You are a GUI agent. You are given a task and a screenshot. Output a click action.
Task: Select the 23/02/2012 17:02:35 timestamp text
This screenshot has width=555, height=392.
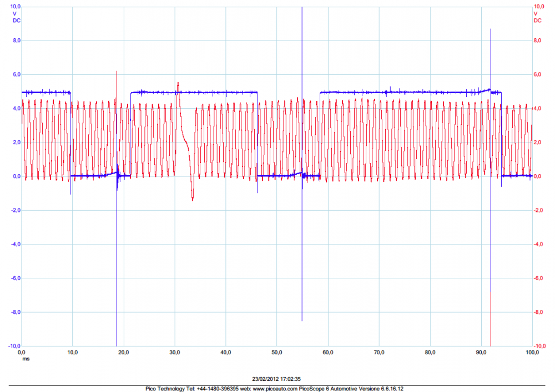[x=277, y=379]
